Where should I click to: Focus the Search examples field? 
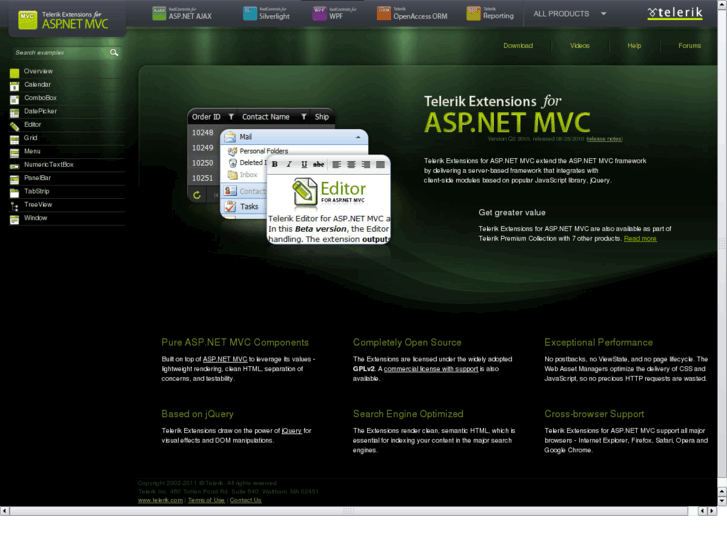59,53
